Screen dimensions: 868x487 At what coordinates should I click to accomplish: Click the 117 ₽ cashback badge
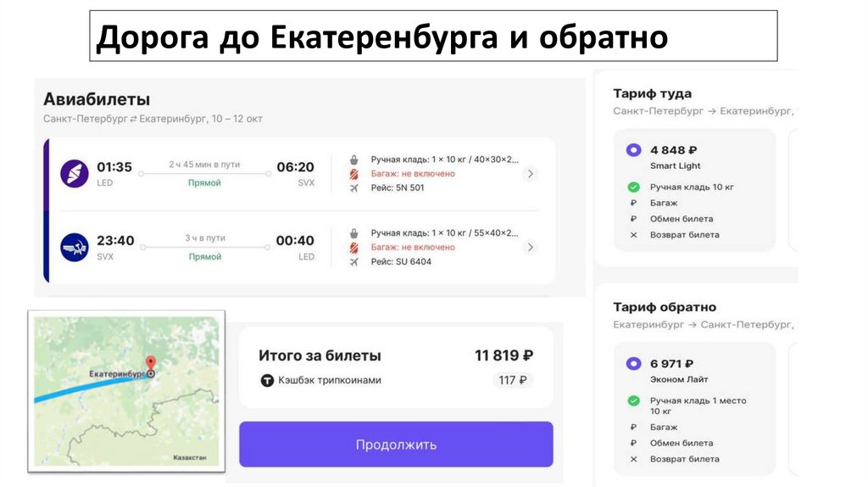coord(512,381)
